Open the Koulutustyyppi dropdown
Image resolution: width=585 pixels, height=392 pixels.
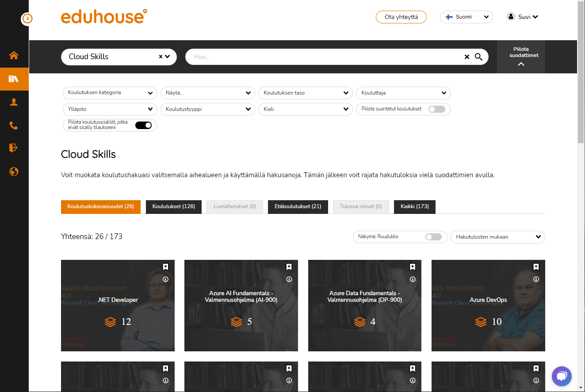[x=208, y=109]
